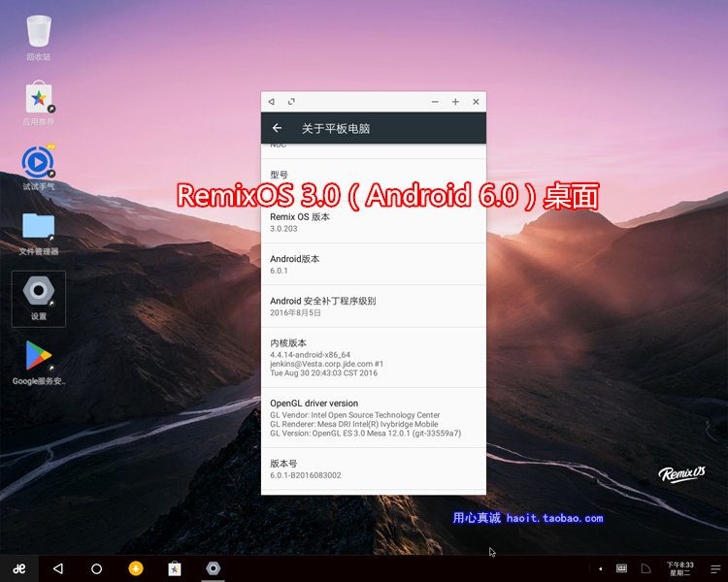The width and height of the screenshot is (728, 582).
Task: Select the Remix OS 版本 3.0.203 row
Action: [374, 222]
